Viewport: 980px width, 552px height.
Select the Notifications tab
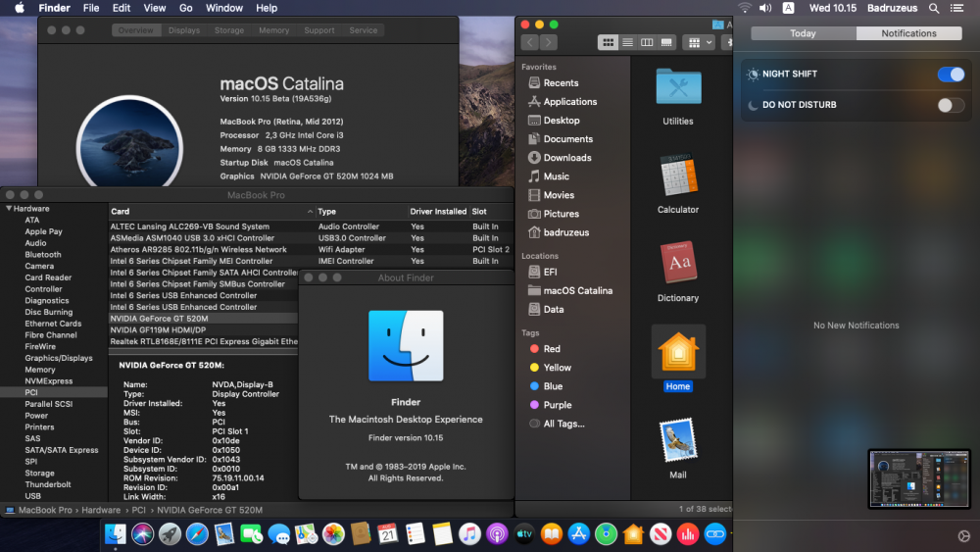[908, 33]
